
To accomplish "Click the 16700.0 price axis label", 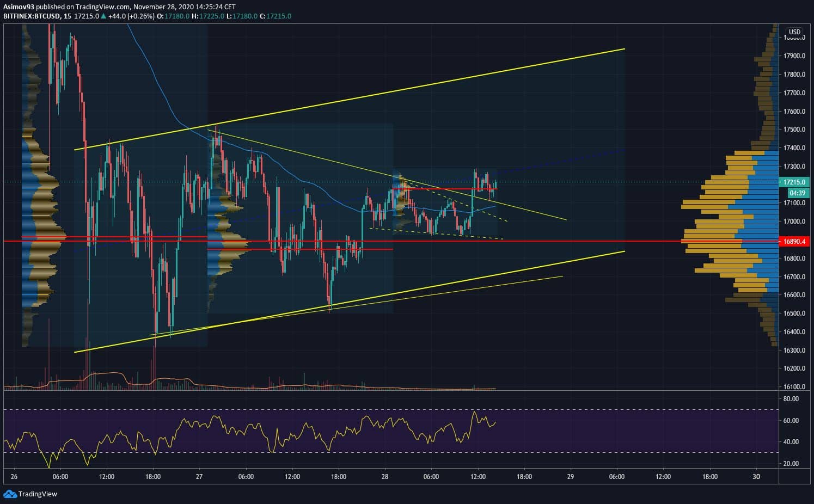I will tap(794, 277).
